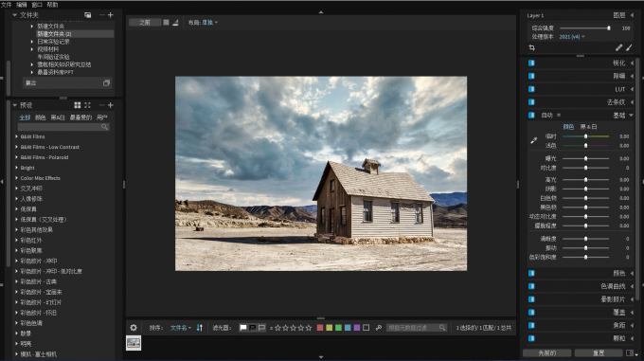Filter by rejected flag
644x361 pixels.
tap(253, 328)
